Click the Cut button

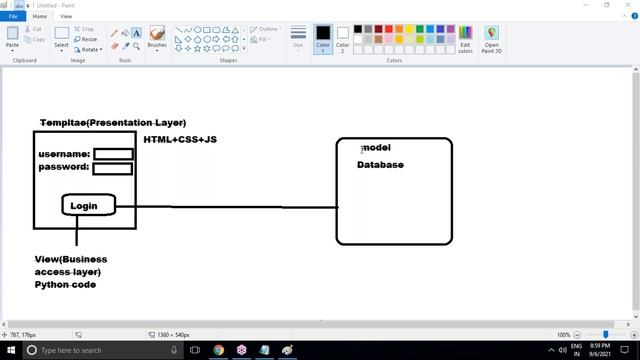(33, 29)
